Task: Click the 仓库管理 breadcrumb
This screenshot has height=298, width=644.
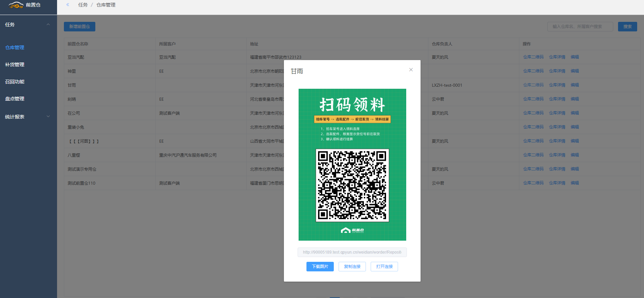Action: (106, 5)
